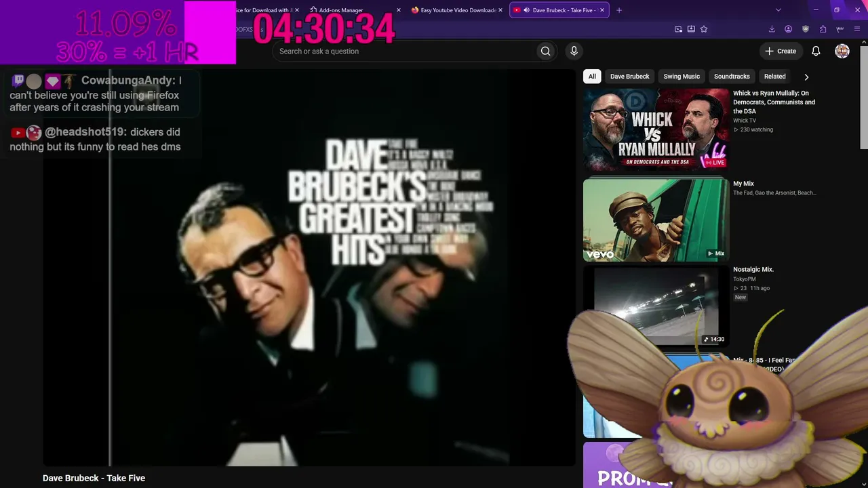Viewport: 868px width, 488px height.
Task: Filter suggestions by Swing Music chip
Action: [682, 77]
